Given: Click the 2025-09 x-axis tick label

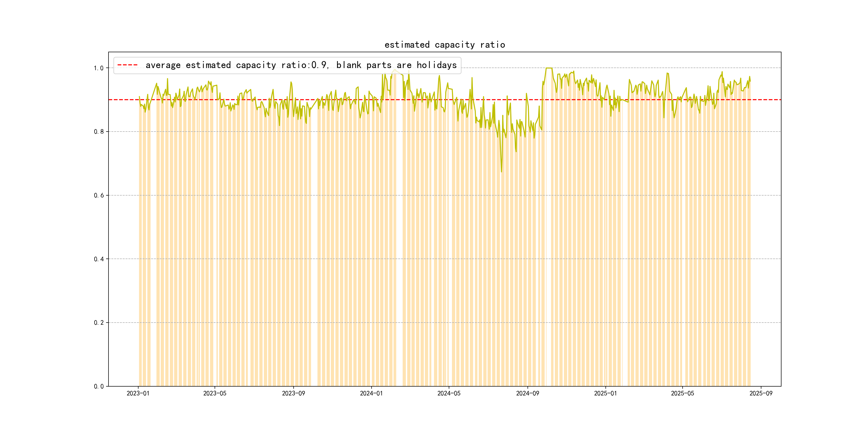Looking at the screenshot, I should pos(761,393).
